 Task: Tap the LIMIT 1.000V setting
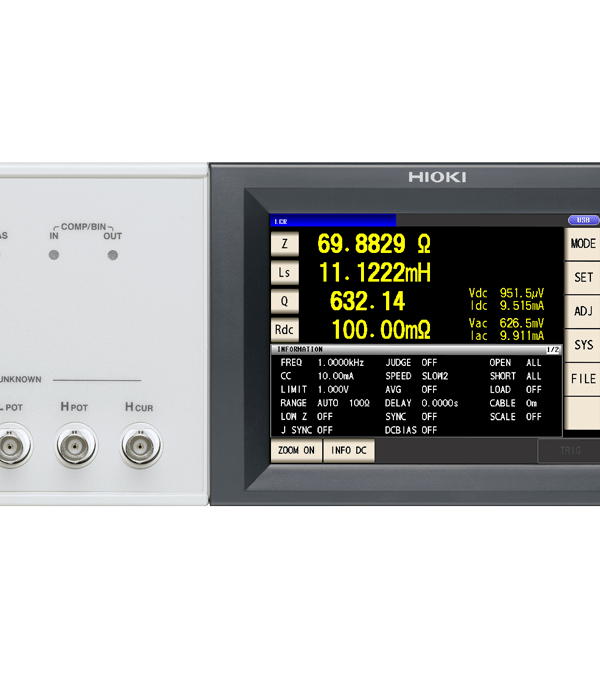(x=315, y=390)
